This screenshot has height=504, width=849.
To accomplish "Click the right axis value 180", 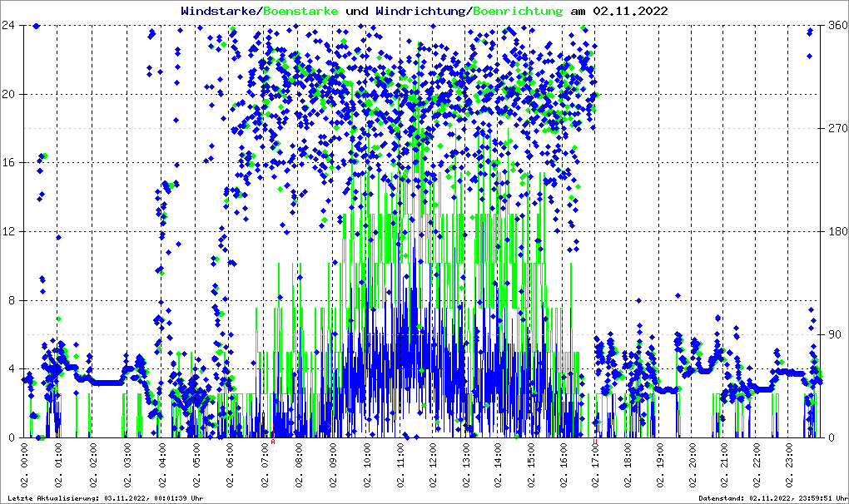I will (x=838, y=231).
